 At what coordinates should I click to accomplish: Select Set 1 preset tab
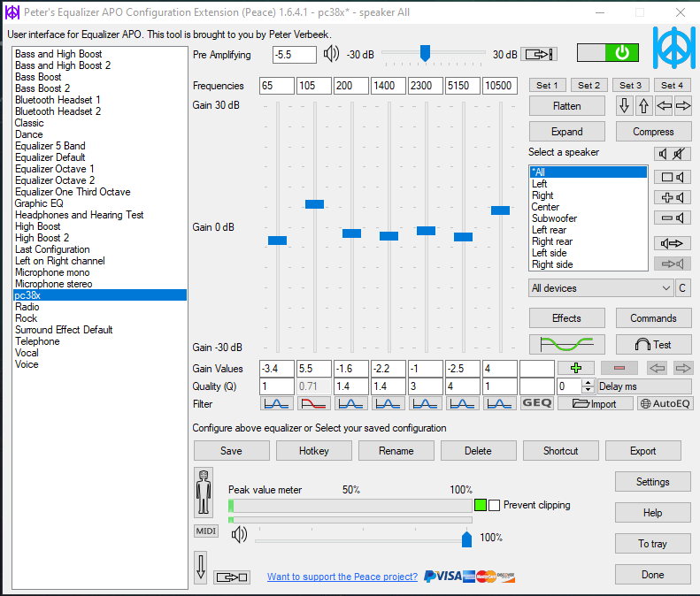[547, 85]
